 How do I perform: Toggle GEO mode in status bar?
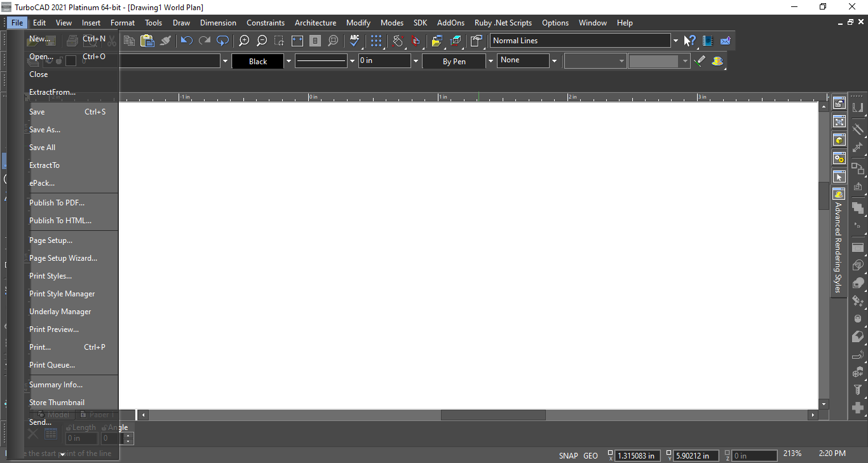click(591, 455)
